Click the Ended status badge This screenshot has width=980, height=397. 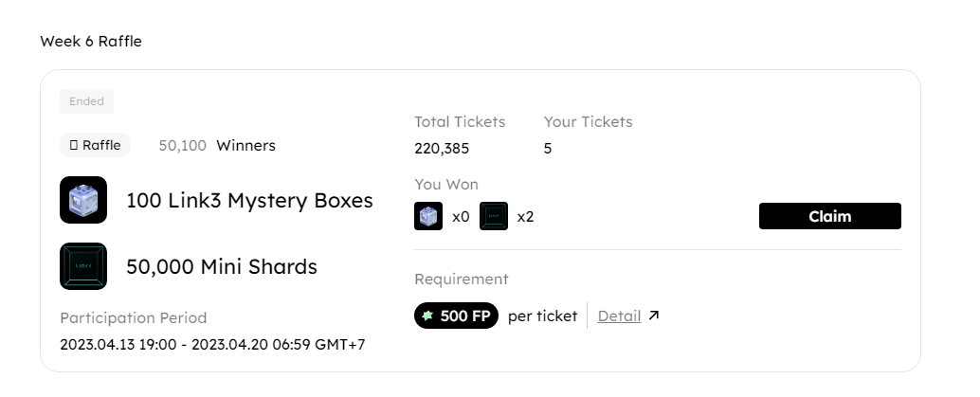point(86,101)
